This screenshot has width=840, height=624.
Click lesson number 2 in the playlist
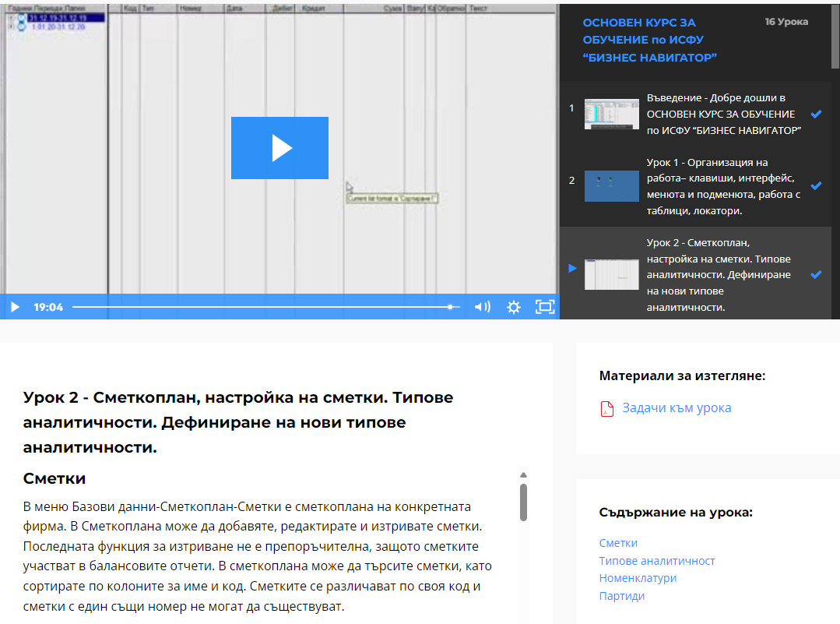pyautogui.click(x=571, y=180)
